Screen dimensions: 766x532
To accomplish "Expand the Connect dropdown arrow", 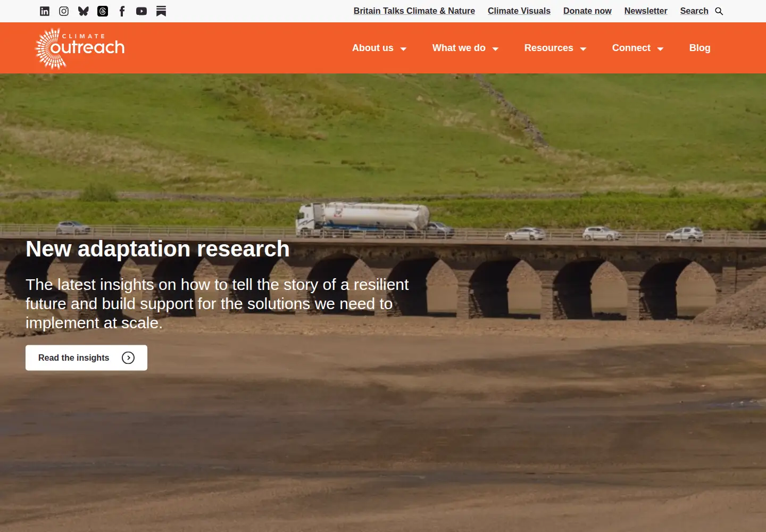I will (x=660, y=49).
